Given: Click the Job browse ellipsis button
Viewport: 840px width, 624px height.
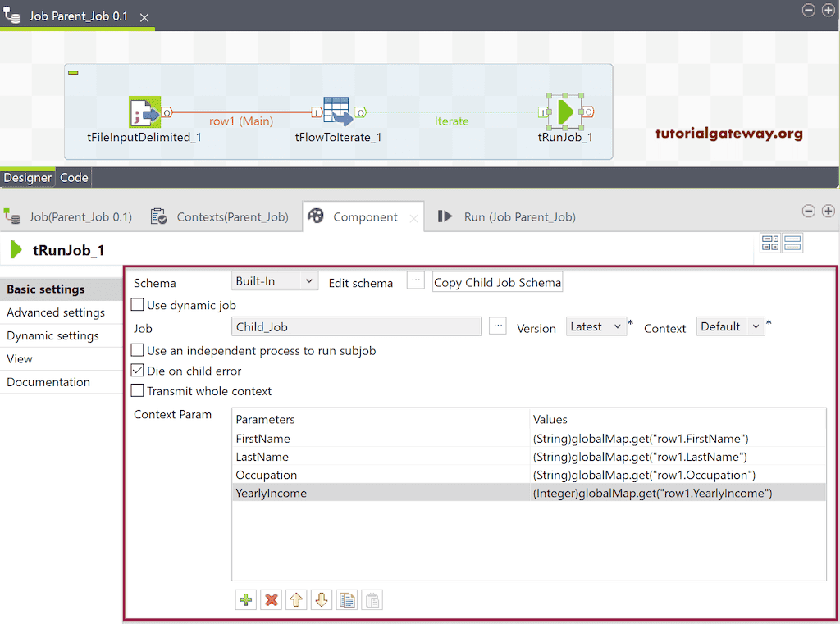Looking at the screenshot, I should tap(498, 326).
